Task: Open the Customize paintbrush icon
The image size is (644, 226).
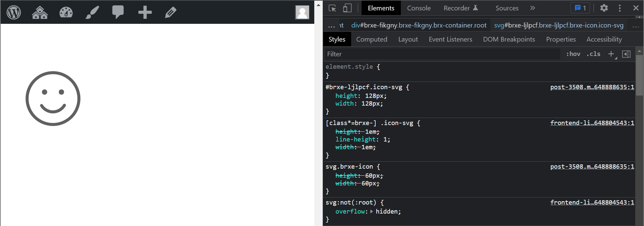Action: 92,12
